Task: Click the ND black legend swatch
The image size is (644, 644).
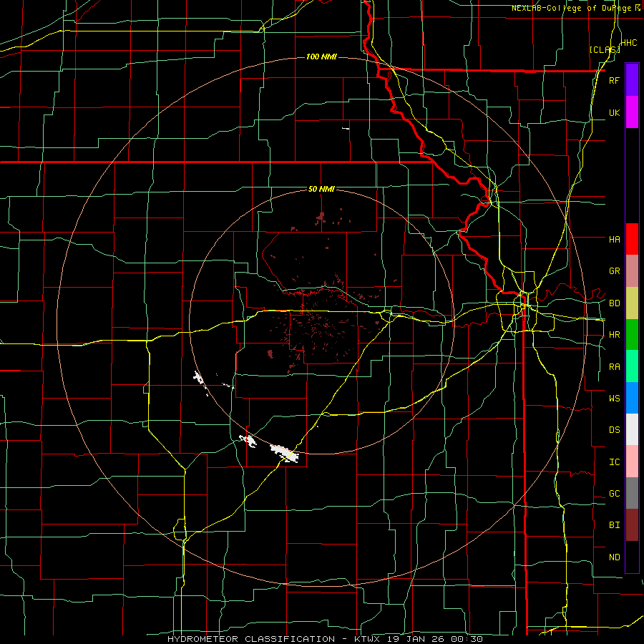Action: pyautogui.click(x=632, y=557)
